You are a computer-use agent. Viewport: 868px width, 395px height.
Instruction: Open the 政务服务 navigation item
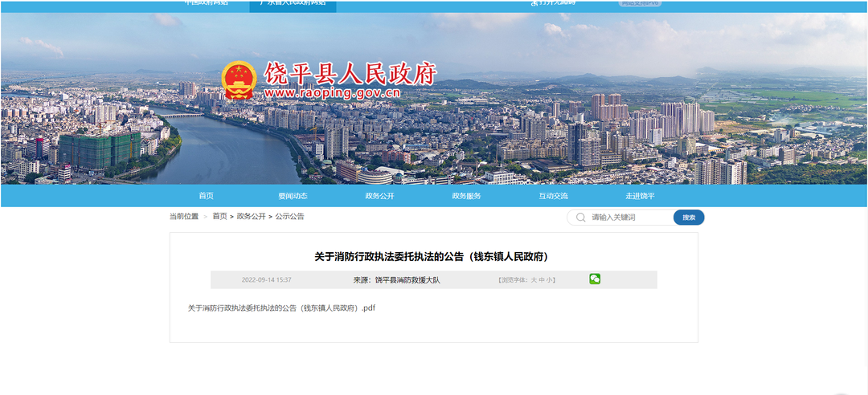[x=466, y=196]
